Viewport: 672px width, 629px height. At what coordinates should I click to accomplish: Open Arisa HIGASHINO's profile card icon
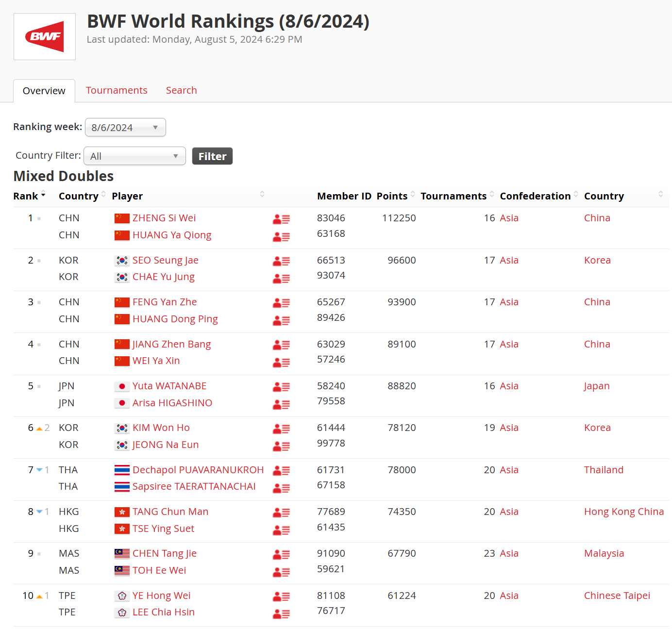click(x=281, y=404)
